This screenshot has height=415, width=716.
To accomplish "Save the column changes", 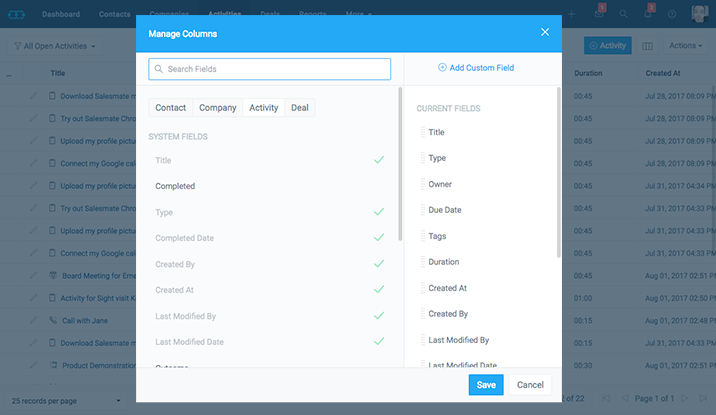I will click(486, 385).
